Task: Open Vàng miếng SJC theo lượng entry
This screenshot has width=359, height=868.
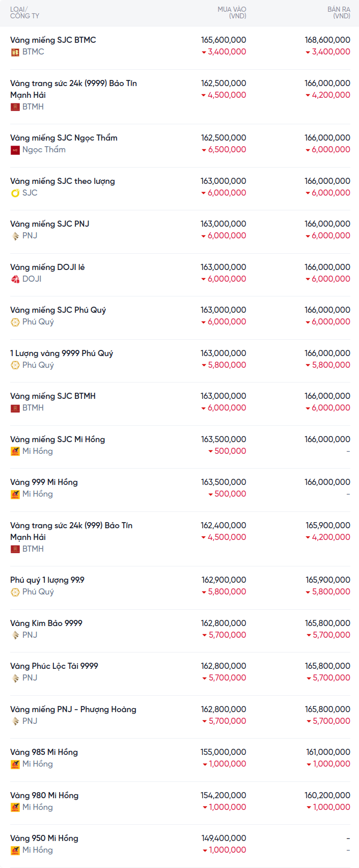Action: pyautogui.click(x=62, y=181)
